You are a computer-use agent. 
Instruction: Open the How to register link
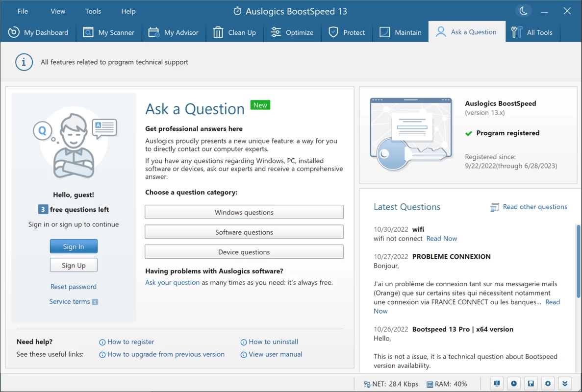coord(130,342)
